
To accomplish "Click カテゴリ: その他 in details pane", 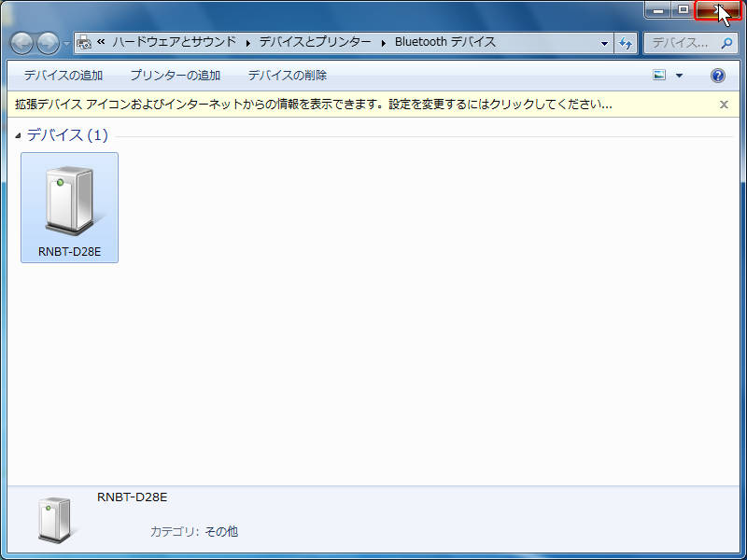I will tap(194, 531).
